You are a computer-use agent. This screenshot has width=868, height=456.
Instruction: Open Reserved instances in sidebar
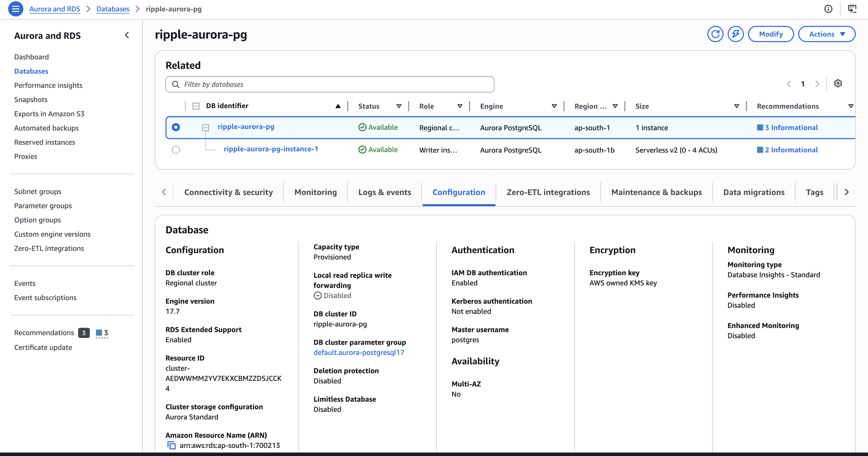44,142
